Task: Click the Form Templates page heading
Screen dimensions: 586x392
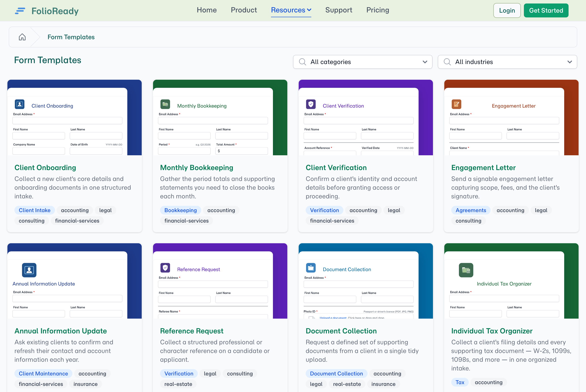Action: tap(48, 60)
